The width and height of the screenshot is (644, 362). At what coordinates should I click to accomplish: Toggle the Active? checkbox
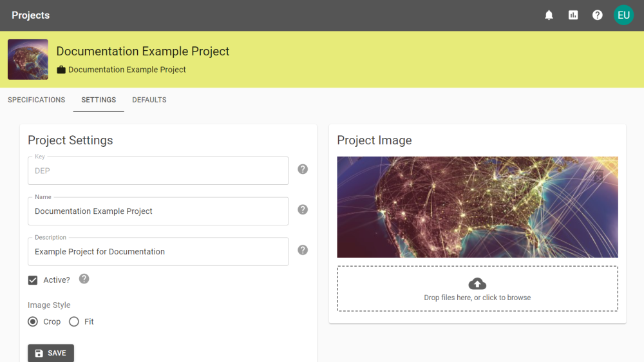[x=33, y=280]
